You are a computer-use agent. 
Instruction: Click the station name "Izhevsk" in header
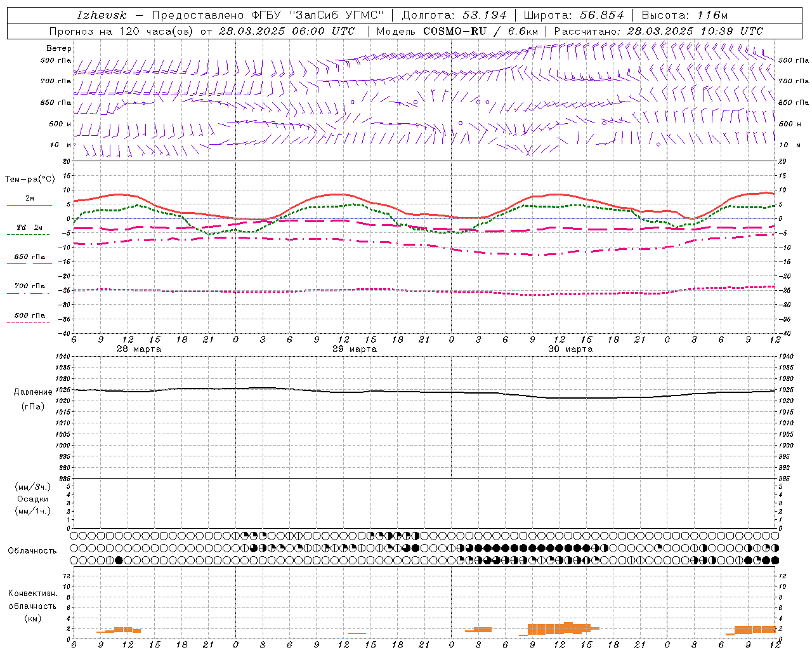tap(101, 15)
